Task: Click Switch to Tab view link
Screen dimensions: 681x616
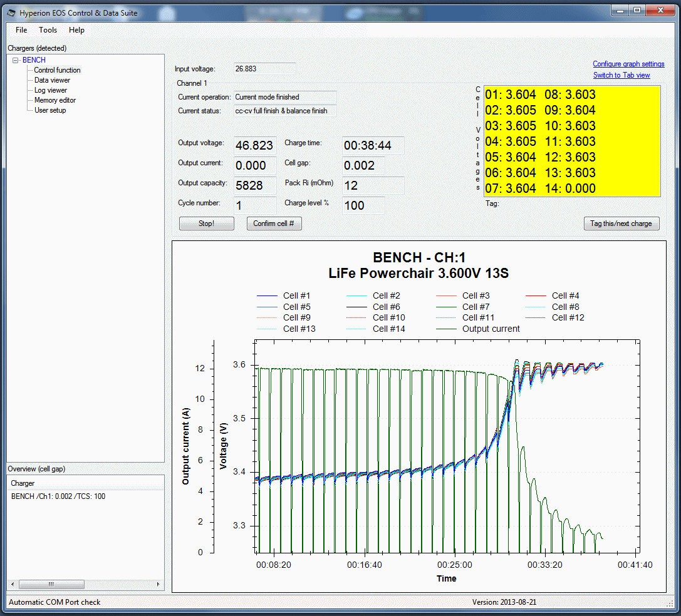Action: 621,75
